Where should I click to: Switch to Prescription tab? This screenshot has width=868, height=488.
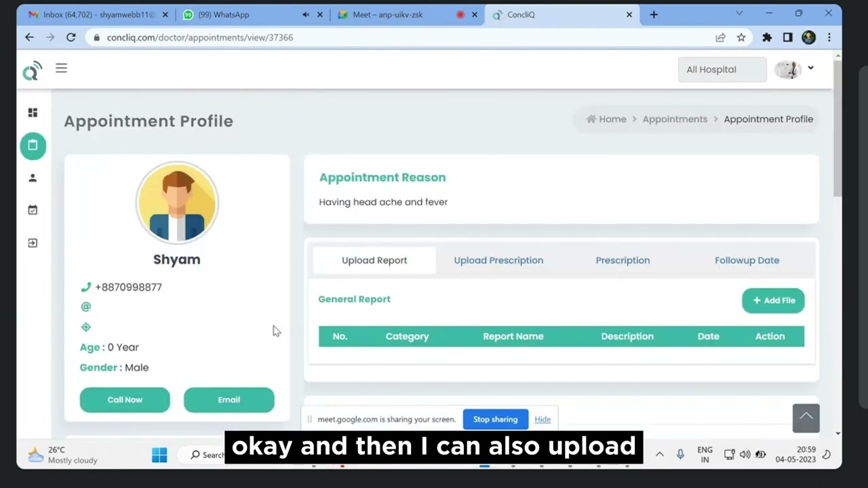click(623, 260)
